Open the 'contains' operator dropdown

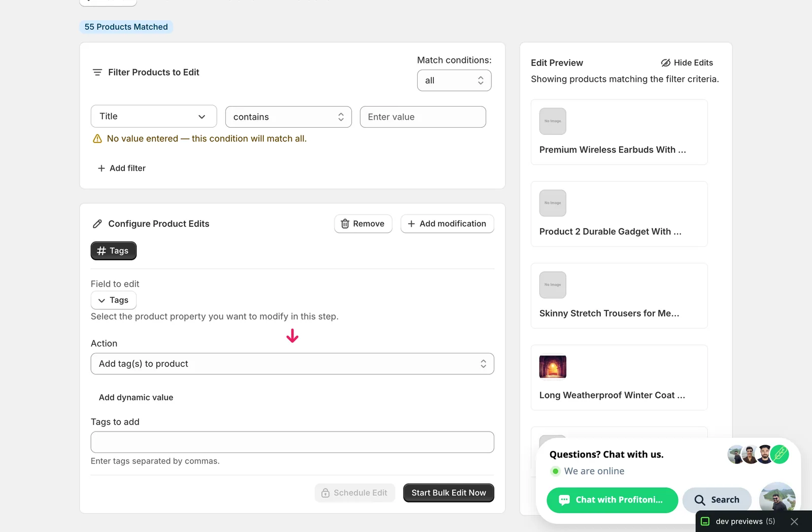288,117
